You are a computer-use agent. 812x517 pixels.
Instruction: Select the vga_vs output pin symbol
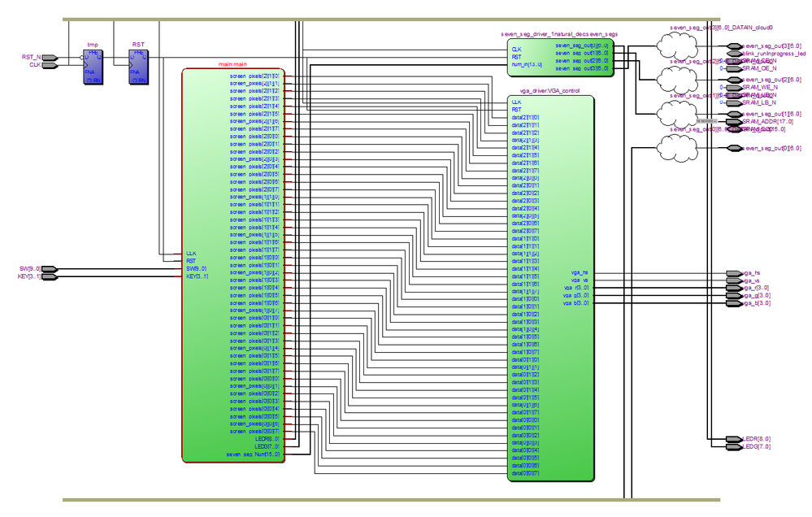coord(734,280)
